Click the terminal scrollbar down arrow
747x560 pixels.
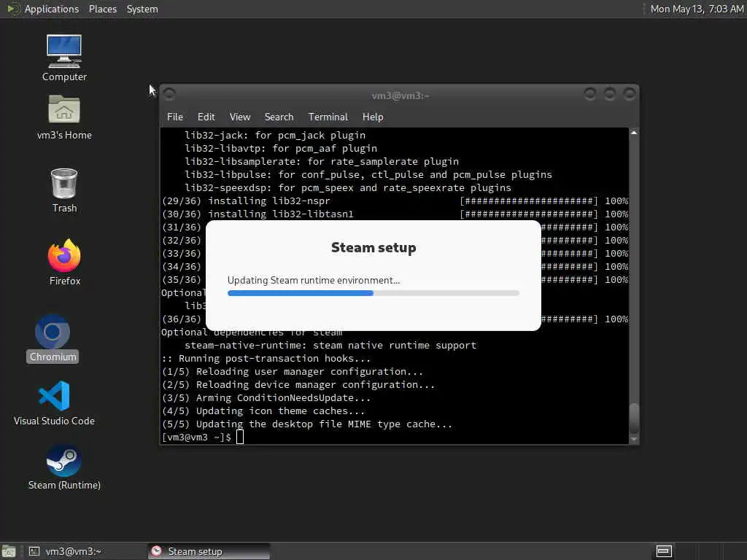pos(634,439)
